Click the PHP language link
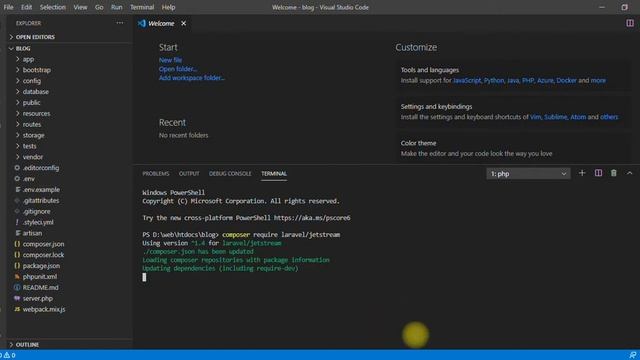 (528, 80)
